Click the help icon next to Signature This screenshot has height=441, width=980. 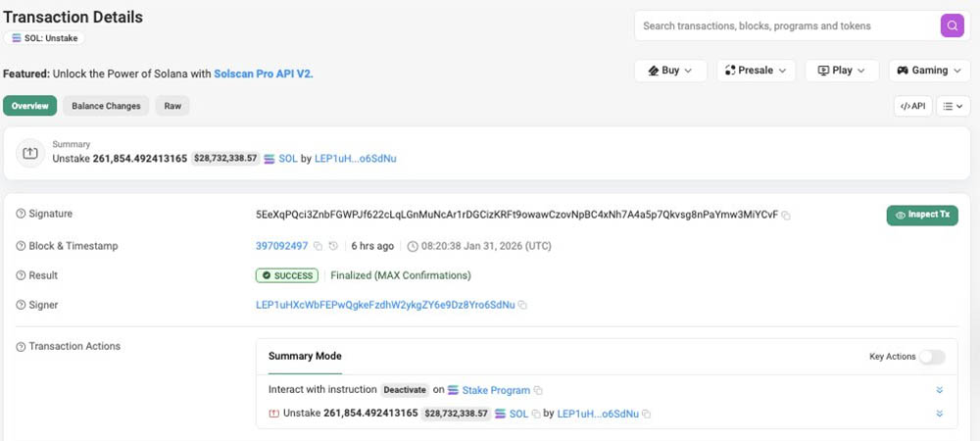[21, 215]
